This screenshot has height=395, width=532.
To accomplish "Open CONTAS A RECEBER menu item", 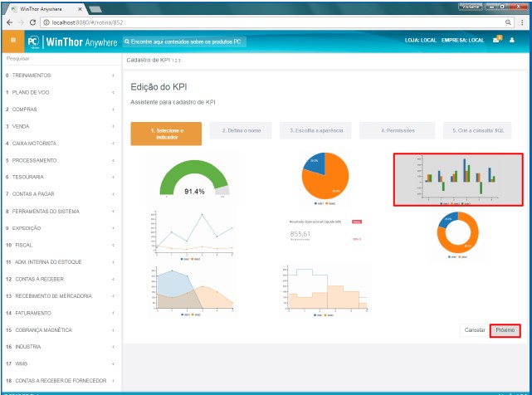I will tap(61, 279).
